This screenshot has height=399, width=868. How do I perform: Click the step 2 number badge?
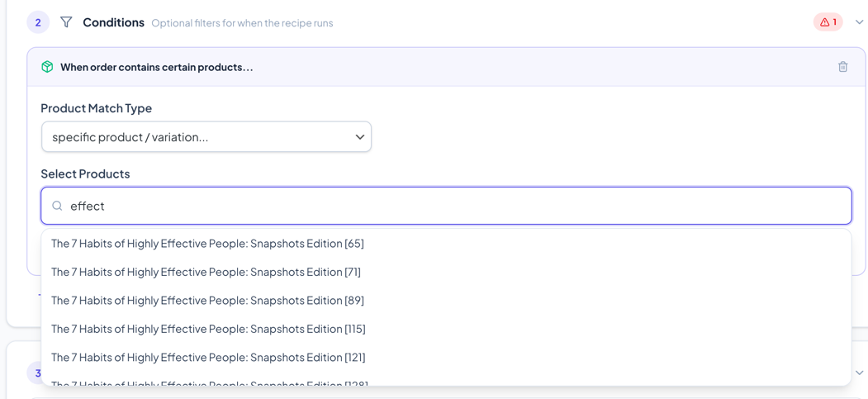click(38, 22)
